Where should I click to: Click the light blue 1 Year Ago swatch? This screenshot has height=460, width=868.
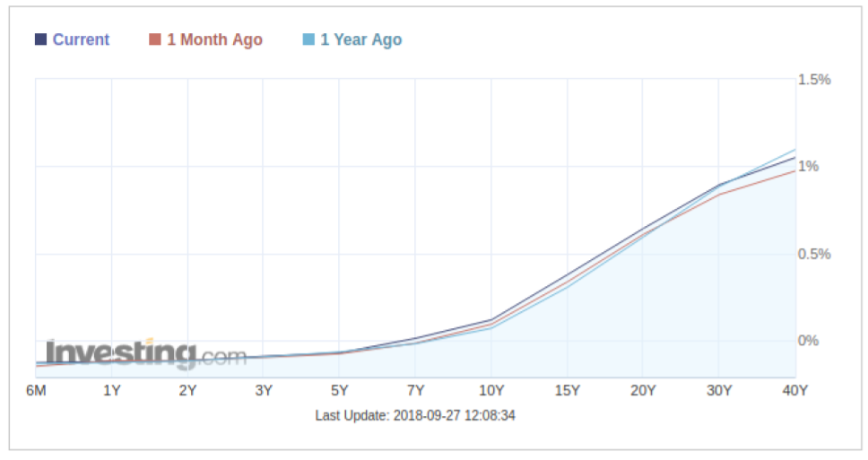308,39
